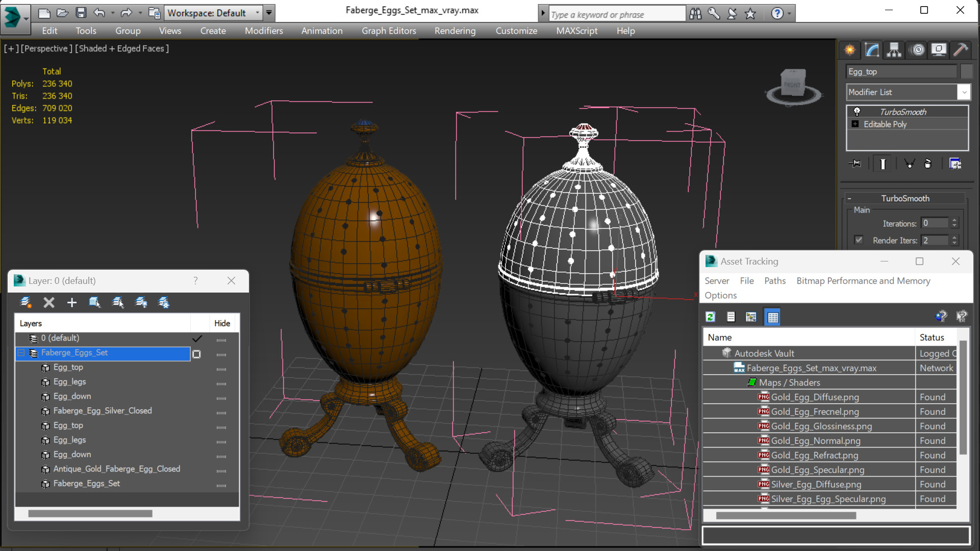980x551 pixels.
Task: Click the Save File toolbar icon
Action: click(81, 13)
